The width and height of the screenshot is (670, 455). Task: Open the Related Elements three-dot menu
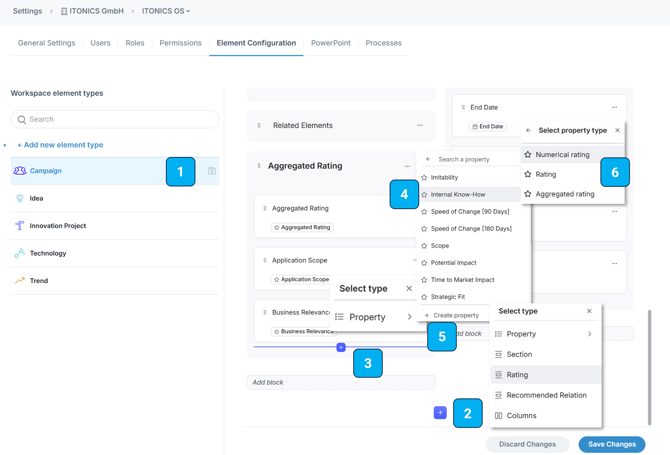tap(420, 126)
